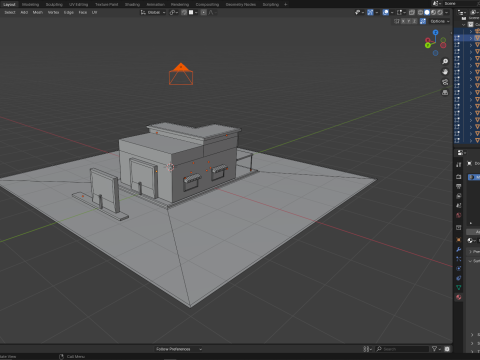Open the pivot point dropdown
Image resolution: width=480 pixels, height=360 pixels.
174,12
